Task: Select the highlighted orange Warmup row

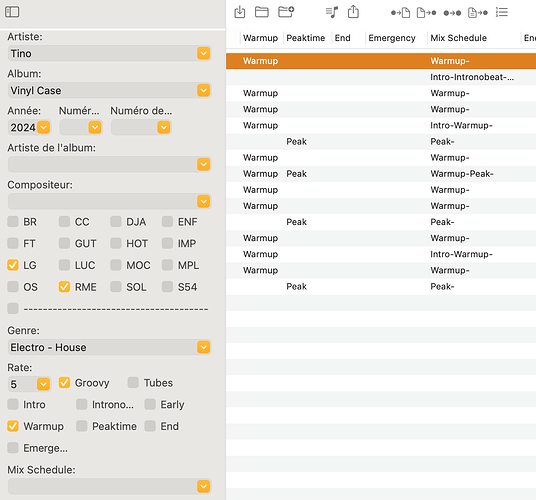Action: (381, 61)
